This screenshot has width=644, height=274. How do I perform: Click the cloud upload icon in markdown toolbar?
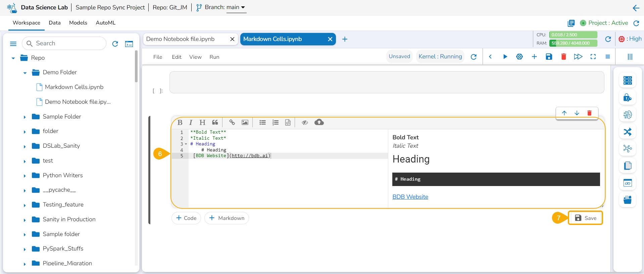(319, 122)
